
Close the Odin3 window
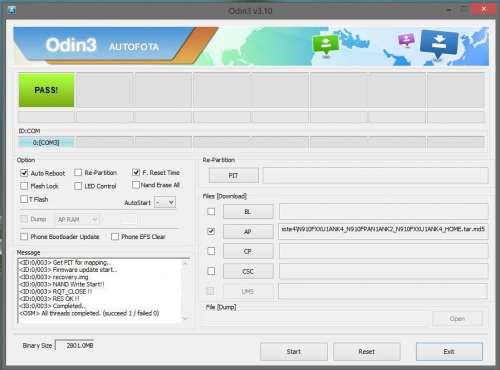(x=484, y=9)
